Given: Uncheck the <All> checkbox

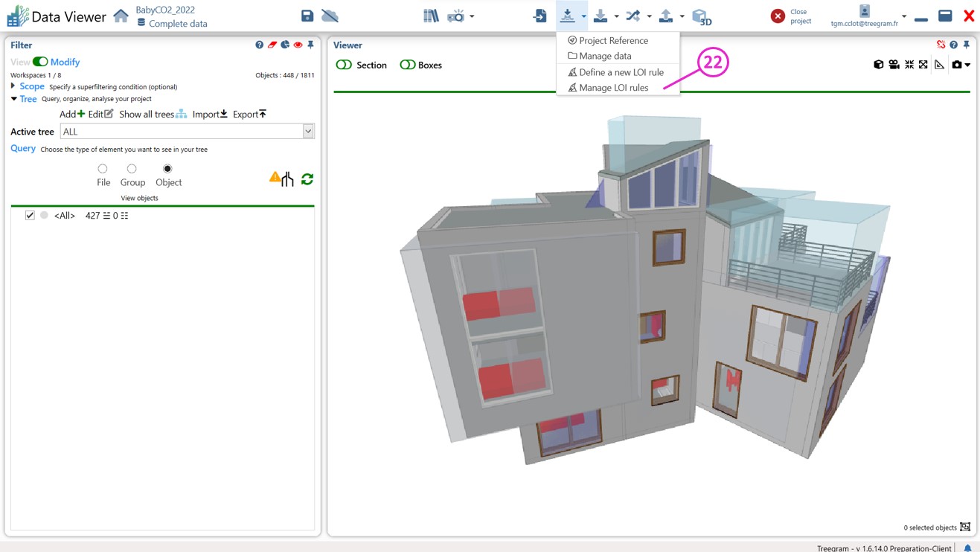Looking at the screenshot, I should tap(30, 215).
